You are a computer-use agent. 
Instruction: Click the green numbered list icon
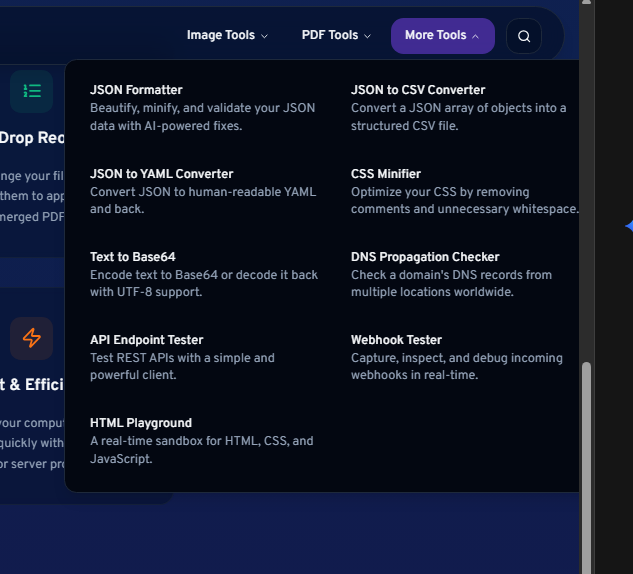click(31, 91)
